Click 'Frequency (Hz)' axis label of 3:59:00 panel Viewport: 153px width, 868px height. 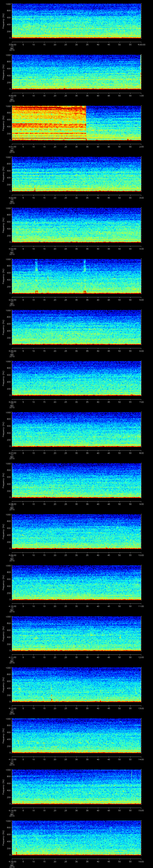(3, 21)
